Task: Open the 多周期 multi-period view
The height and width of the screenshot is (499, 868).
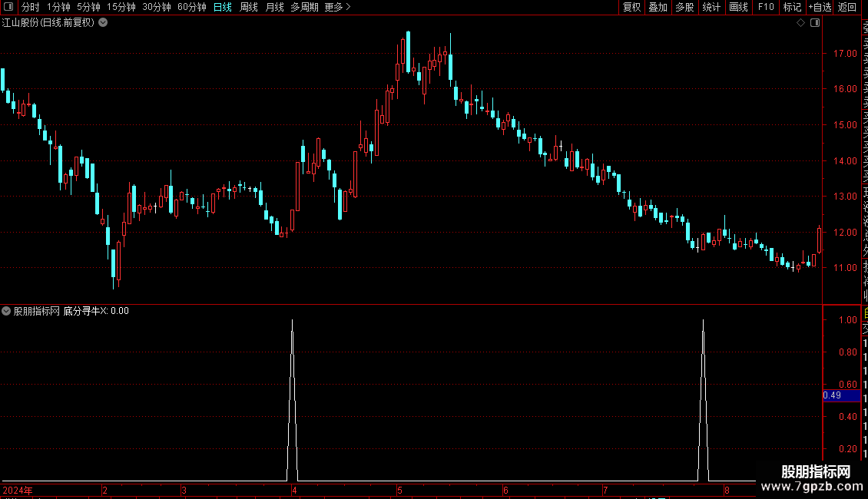Action: point(304,7)
